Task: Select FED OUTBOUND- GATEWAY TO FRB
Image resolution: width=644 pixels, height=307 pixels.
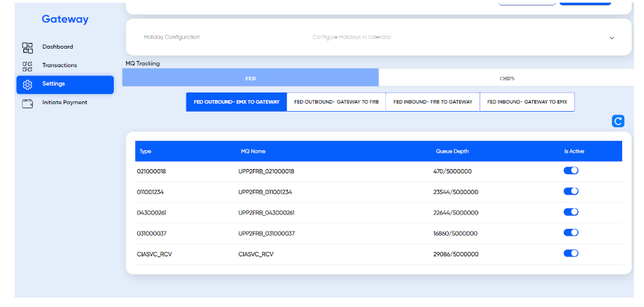Action: (336, 102)
